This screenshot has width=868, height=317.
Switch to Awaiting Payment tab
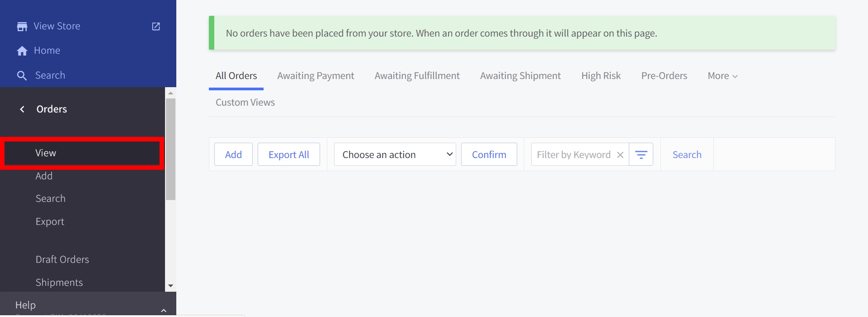(316, 76)
